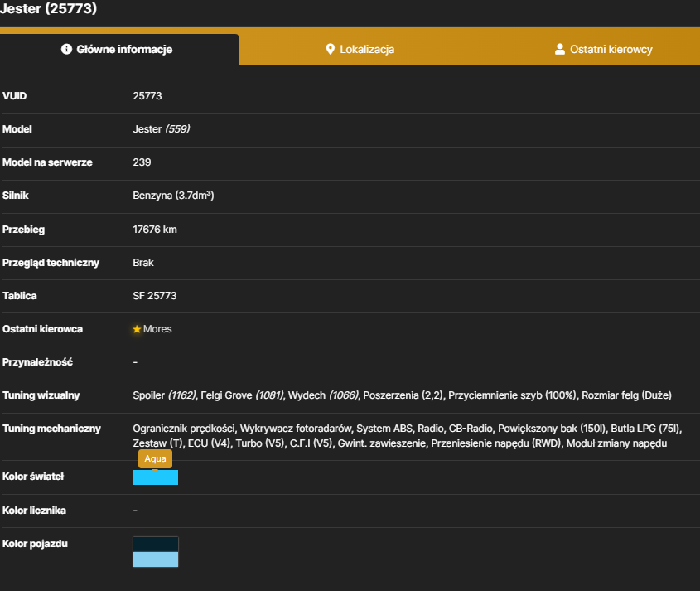The height and width of the screenshot is (591, 700).
Task: Click the model value Jester (559)
Action: click(x=162, y=129)
